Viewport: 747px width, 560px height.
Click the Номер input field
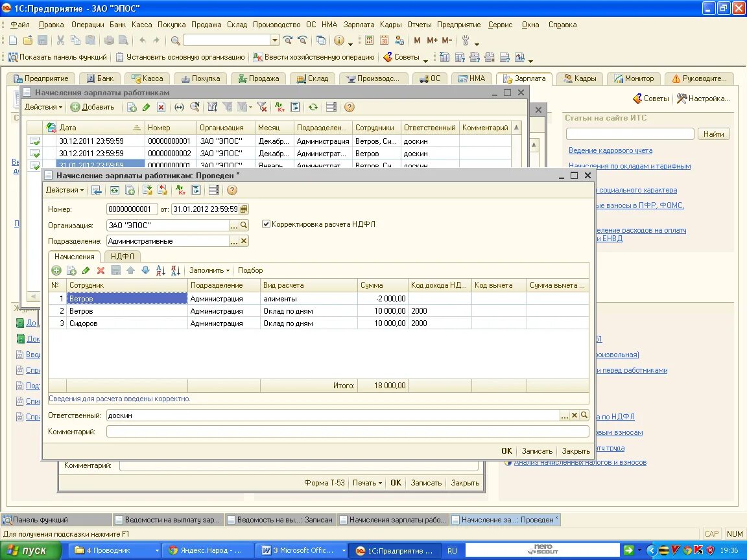tap(132, 209)
